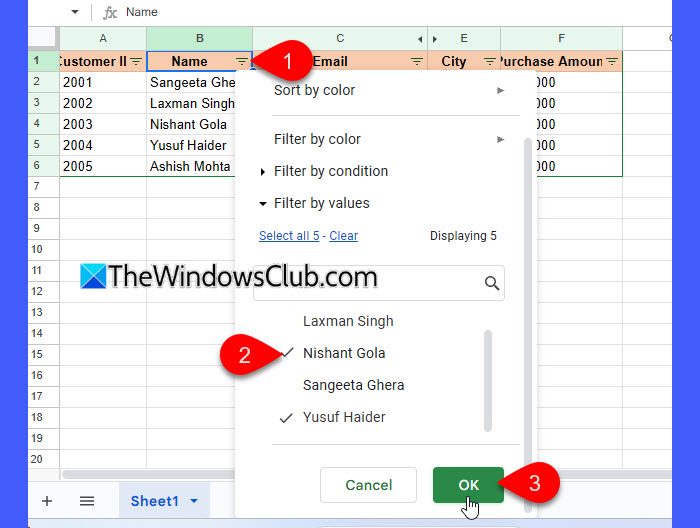
Task: Open Sort by color submenu
Action: [389, 90]
